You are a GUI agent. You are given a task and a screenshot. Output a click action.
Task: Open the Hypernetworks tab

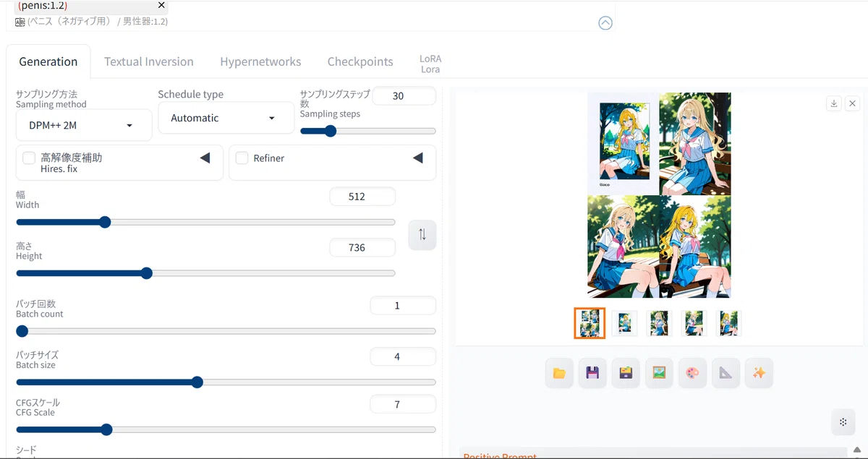click(260, 61)
